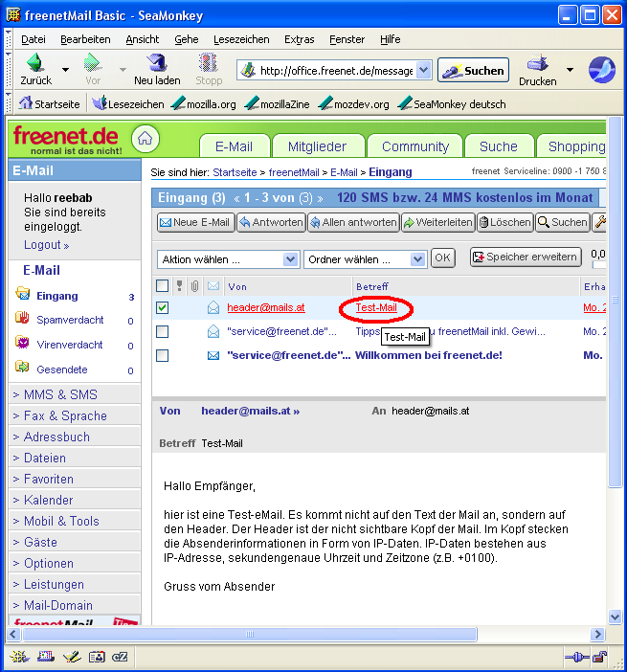Viewport: 627px width, 672px height.
Task: Click the horizontal scrollbar thumb at the bottom
Action: 251,634
